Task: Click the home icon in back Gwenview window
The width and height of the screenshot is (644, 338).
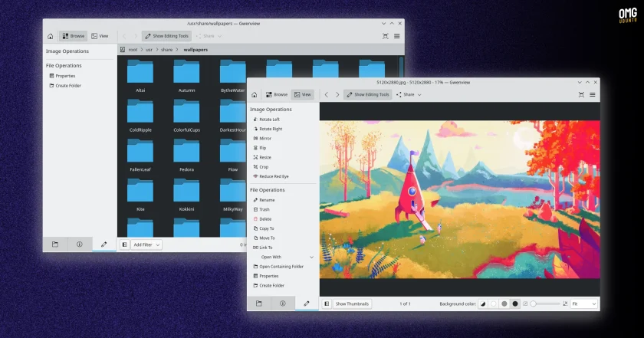Action: pos(50,36)
